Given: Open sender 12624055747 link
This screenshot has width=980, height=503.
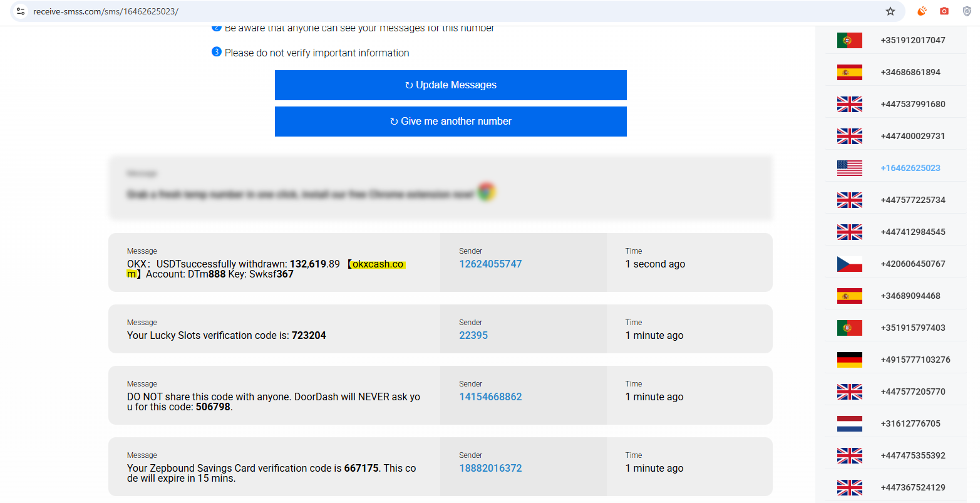Looking at the screenshot, I should pyautogui.click(x=490, y=264).
